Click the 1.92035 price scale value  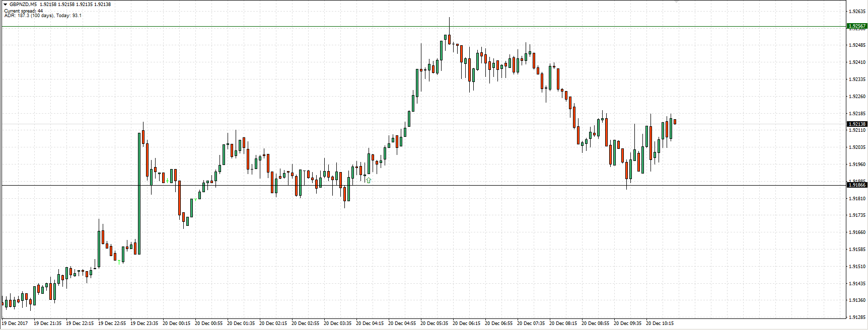857,147
